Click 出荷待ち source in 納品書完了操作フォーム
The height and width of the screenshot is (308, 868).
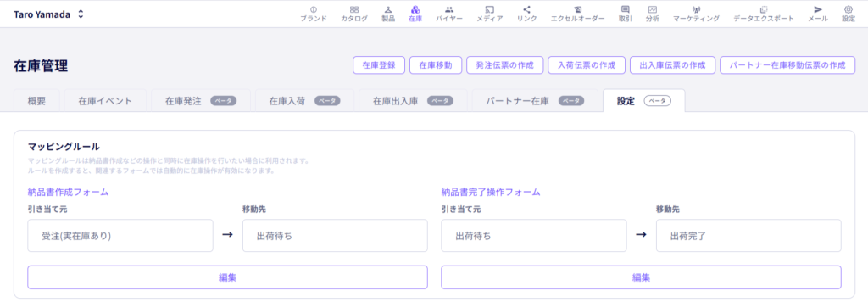(x=534, y=236)
